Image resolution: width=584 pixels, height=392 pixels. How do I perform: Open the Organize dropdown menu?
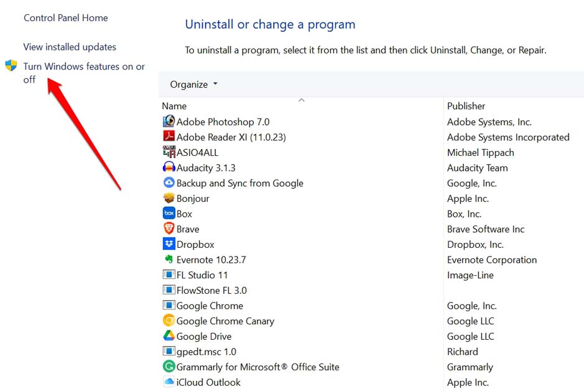point(193,84)
